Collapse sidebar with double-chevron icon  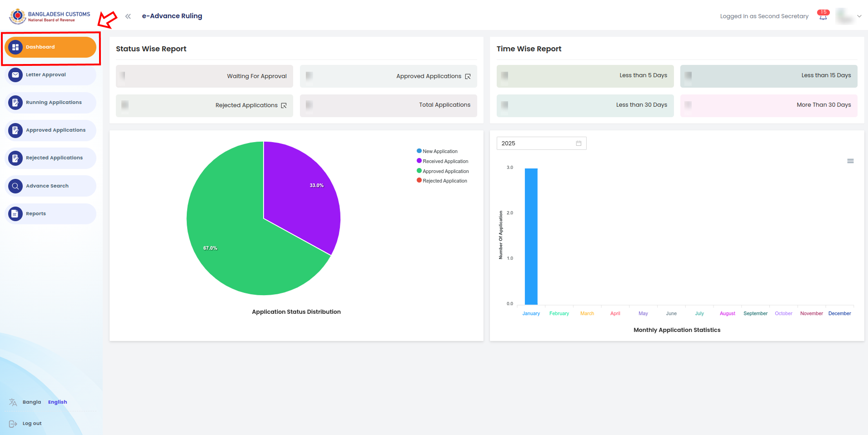click(x=128, y=16)
